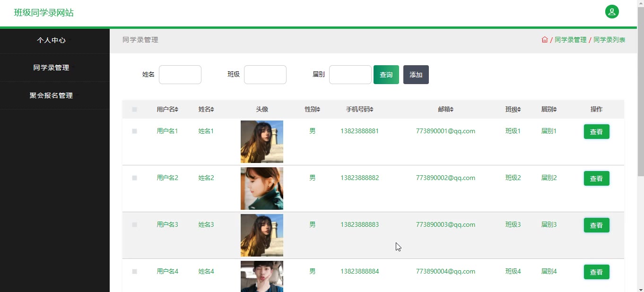Select the cell 届别1
Screen dimensions: 644x292
(549, 131)
